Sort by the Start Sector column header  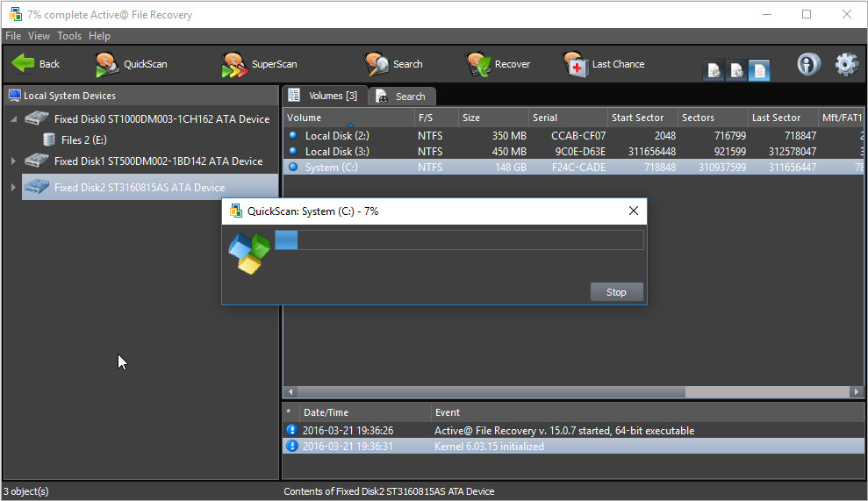pyautogui.click(x=642, y=118)
